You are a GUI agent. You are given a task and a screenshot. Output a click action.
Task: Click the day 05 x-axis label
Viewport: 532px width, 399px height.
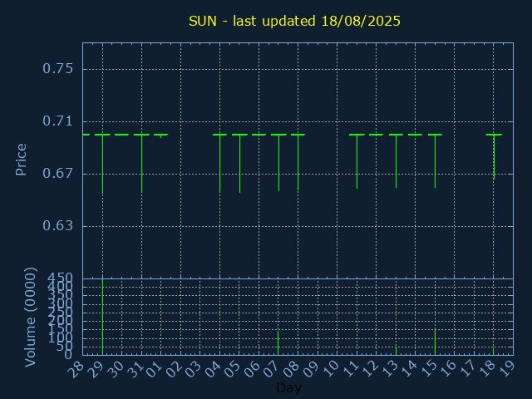point(233,369)
